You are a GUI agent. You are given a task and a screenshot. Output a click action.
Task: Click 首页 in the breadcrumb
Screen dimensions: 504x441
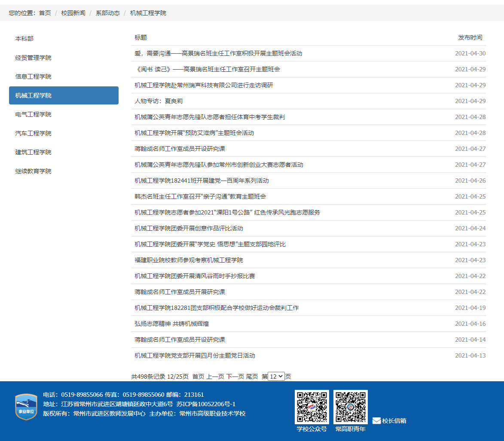(45, 13)
